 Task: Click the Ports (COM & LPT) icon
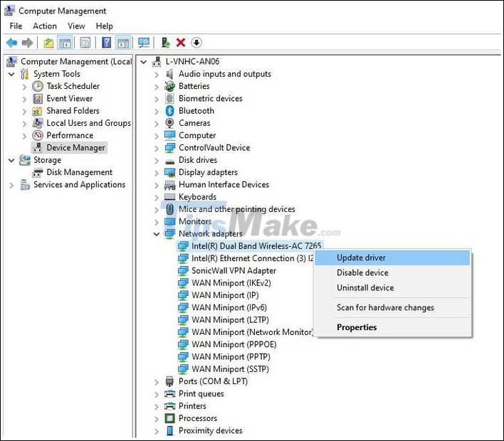click(x=169, y=381)
